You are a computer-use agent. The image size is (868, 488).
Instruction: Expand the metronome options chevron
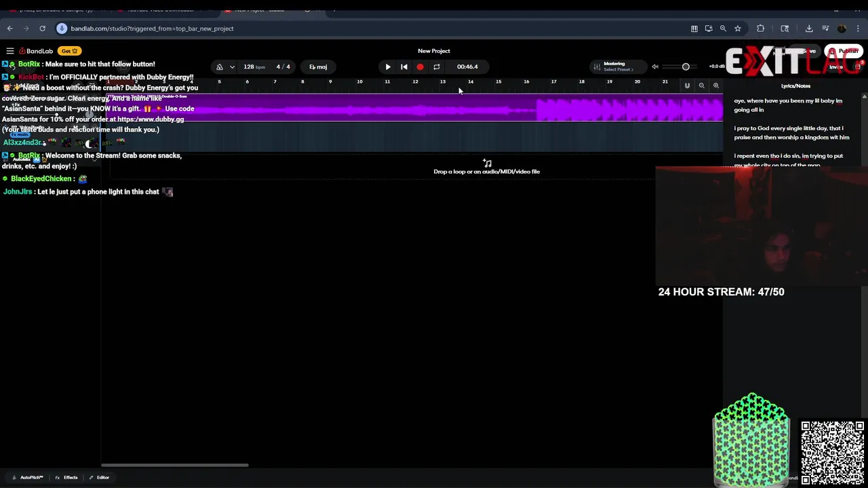click(x=232, y=66)
